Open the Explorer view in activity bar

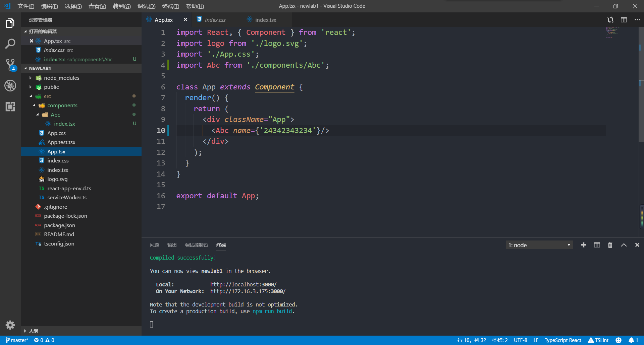10,23
